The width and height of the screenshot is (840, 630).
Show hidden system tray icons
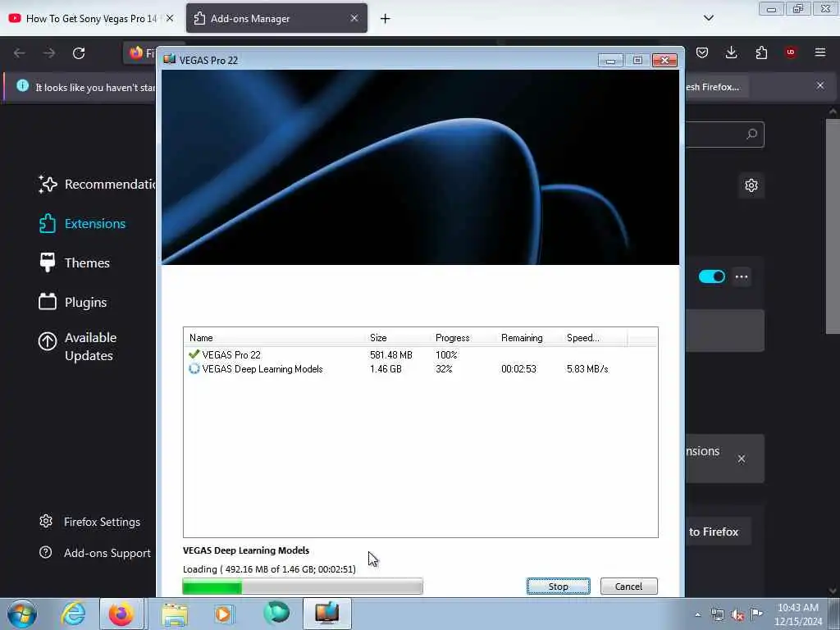[697, 614]
